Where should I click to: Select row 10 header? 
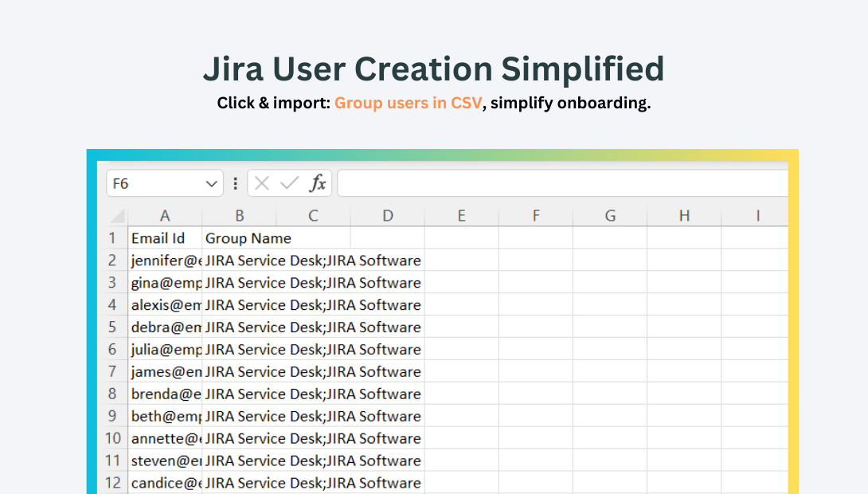pos(113,438)
